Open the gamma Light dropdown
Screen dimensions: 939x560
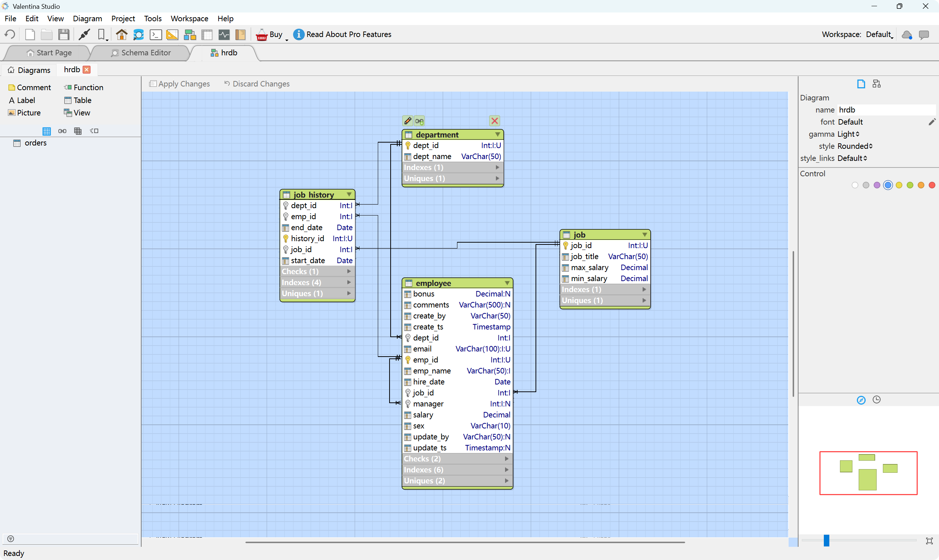click(x=848, y=134)
